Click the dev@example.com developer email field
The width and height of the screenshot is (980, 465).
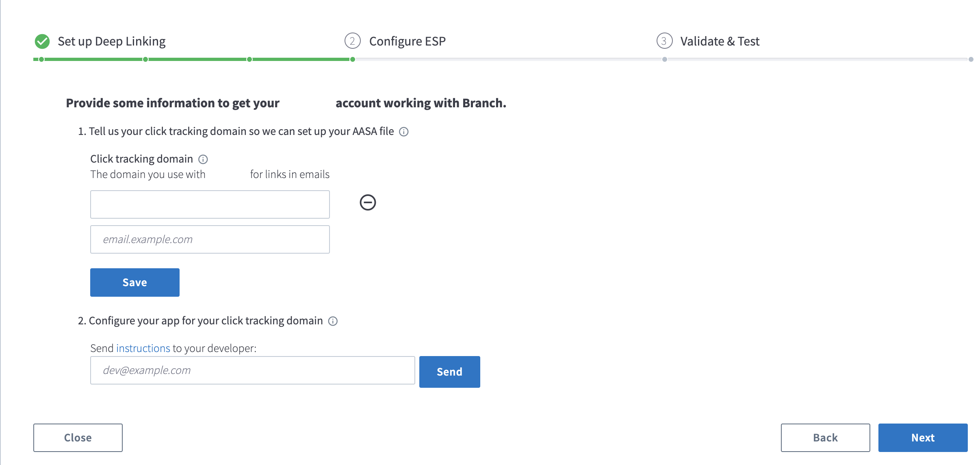click(253, 370)
